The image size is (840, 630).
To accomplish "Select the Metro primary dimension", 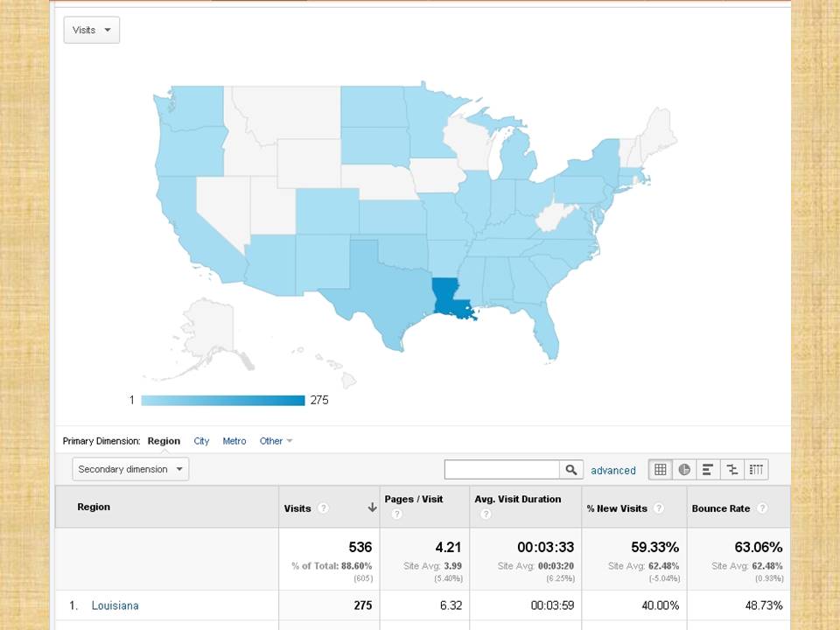I will coord(234,441).
